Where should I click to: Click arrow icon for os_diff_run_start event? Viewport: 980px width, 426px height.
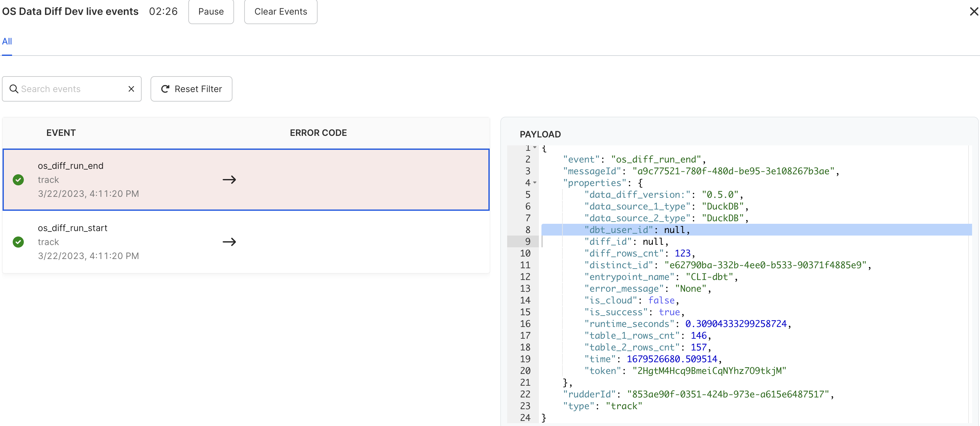point(229,242)
